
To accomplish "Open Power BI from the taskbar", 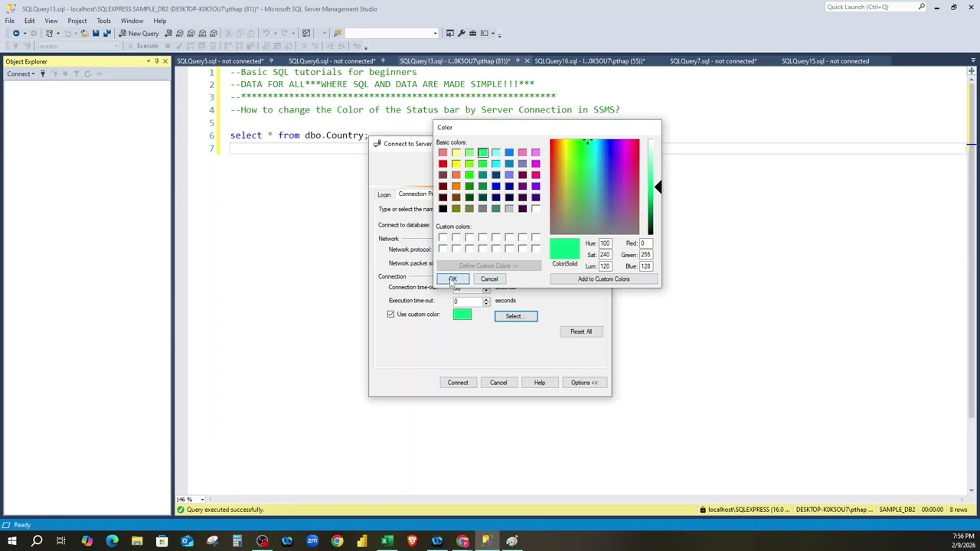I will [x=362, y=542].
